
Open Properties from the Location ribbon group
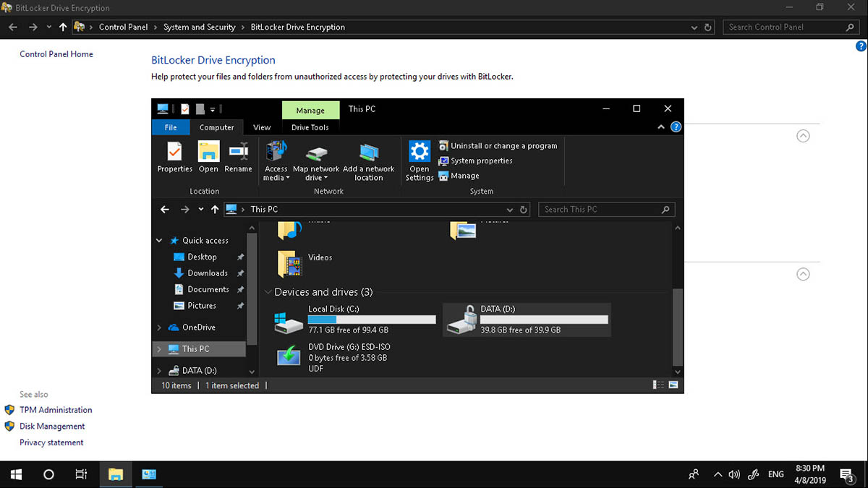175,158
